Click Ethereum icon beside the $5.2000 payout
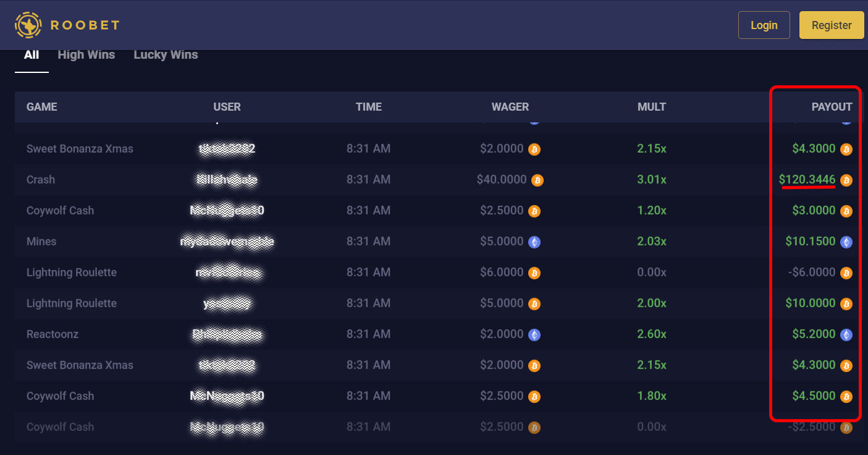This screenshot has width=868, height=455. pyautogui.click(x=846, y=334)
